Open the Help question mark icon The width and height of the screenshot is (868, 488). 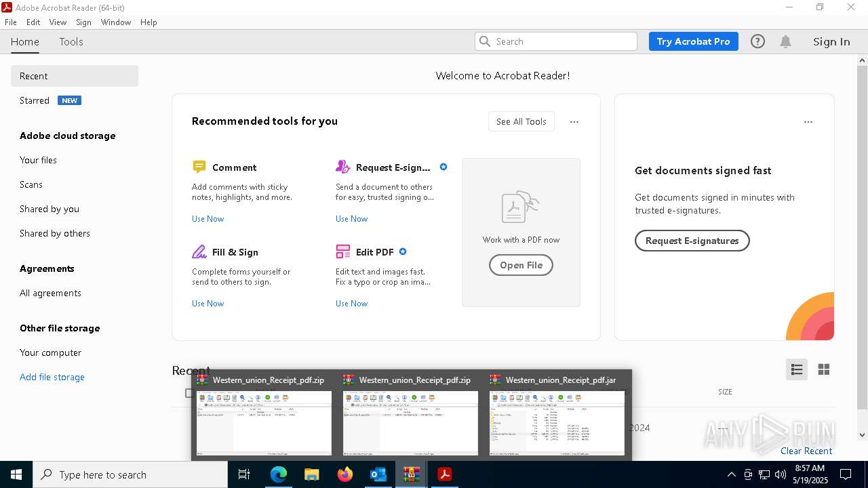757,41
